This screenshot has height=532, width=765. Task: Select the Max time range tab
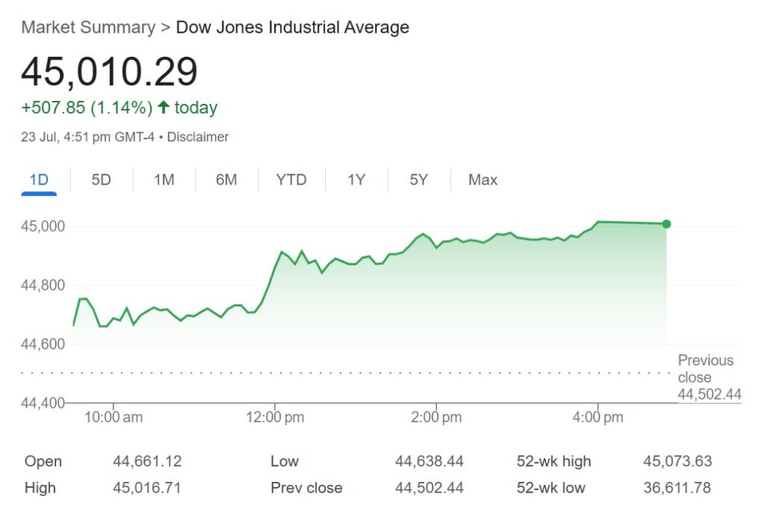click(x=483, y=180)
